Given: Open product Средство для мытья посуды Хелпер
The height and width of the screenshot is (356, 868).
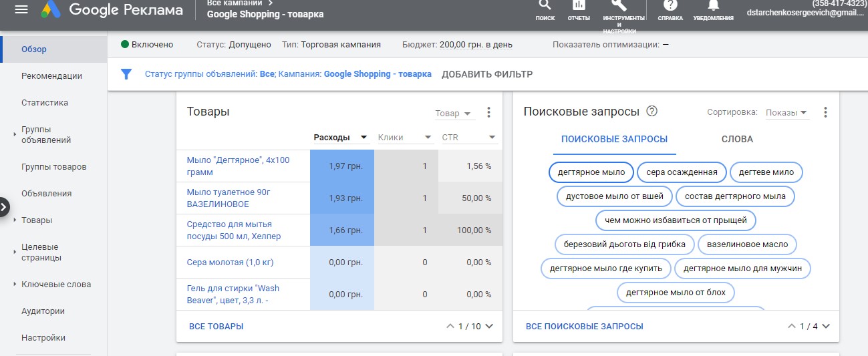Looking at the screenshot, I should coord(234,230).
